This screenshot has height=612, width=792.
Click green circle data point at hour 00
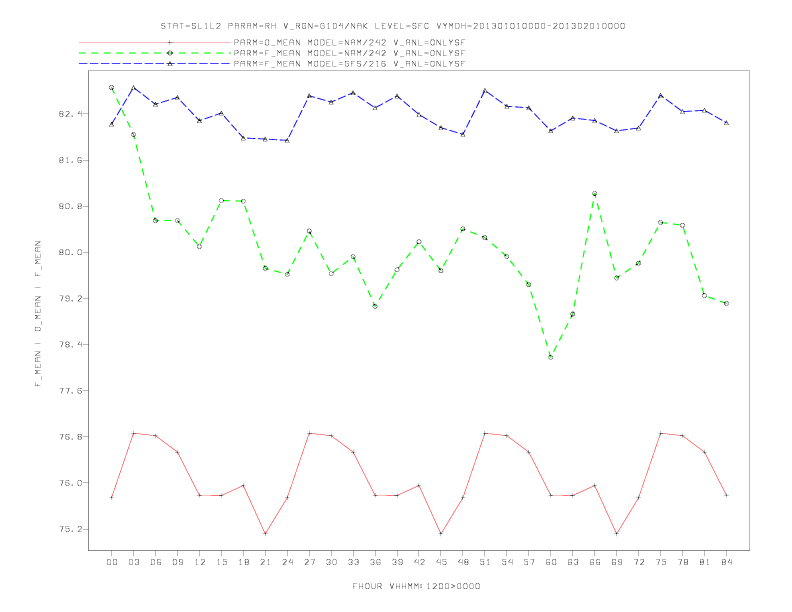[112, 87]
